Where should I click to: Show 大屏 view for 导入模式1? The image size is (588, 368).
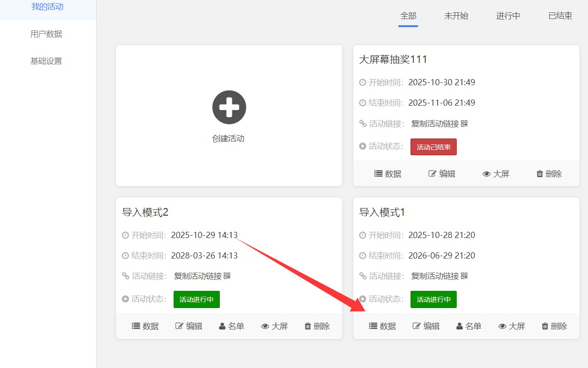click(x=511, y=326)
